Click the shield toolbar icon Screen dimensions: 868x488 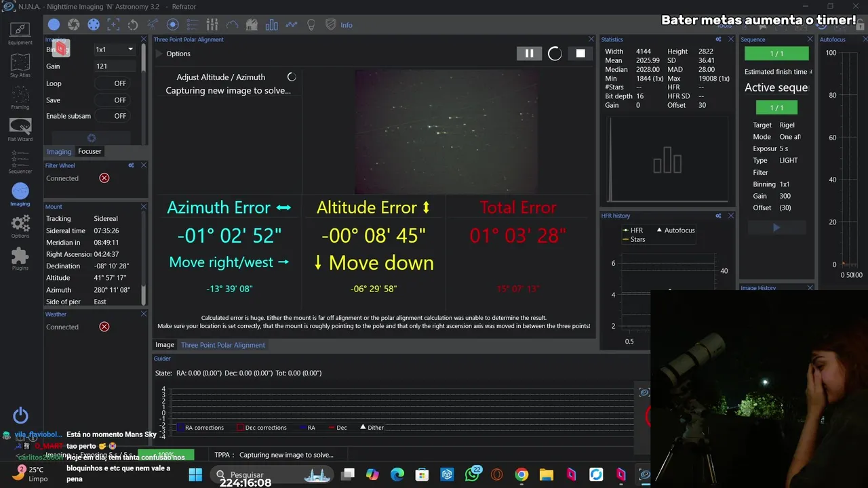tap(331, 25)
